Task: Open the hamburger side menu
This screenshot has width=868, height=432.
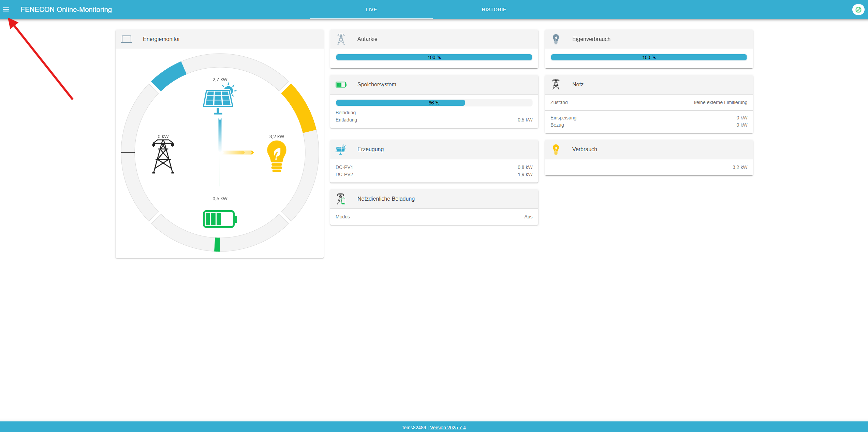Action: click(x=6, y=10)
